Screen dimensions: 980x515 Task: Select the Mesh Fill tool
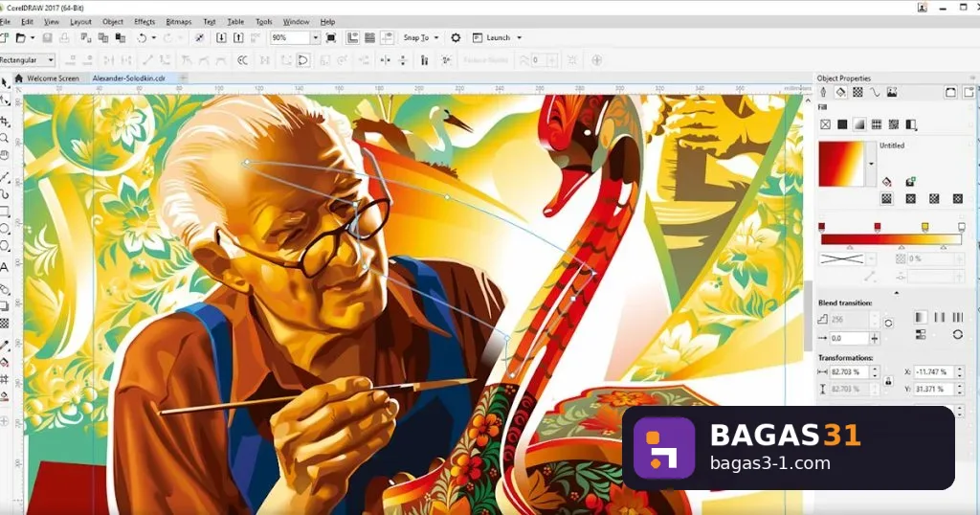pyautogui.click(x=5, y=379)
